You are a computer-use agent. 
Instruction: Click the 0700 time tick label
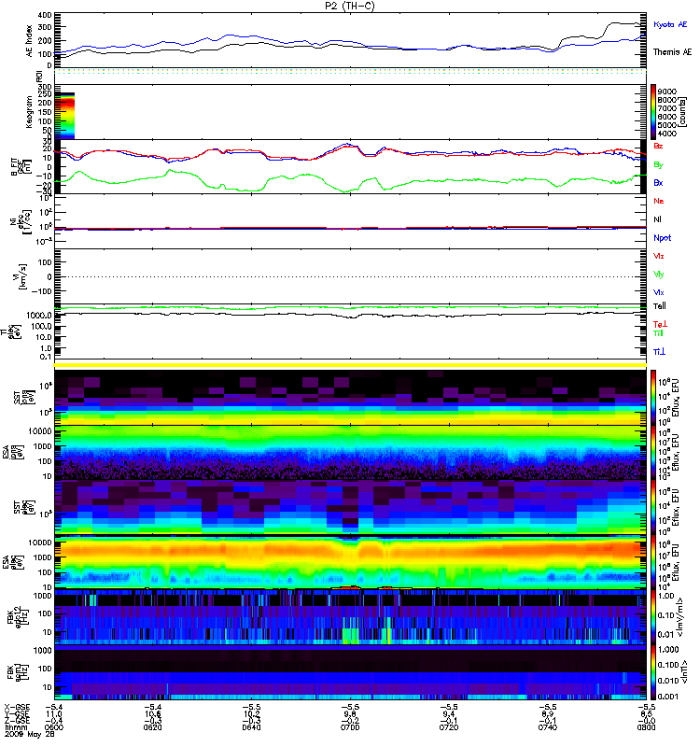(x=350, y=727)
